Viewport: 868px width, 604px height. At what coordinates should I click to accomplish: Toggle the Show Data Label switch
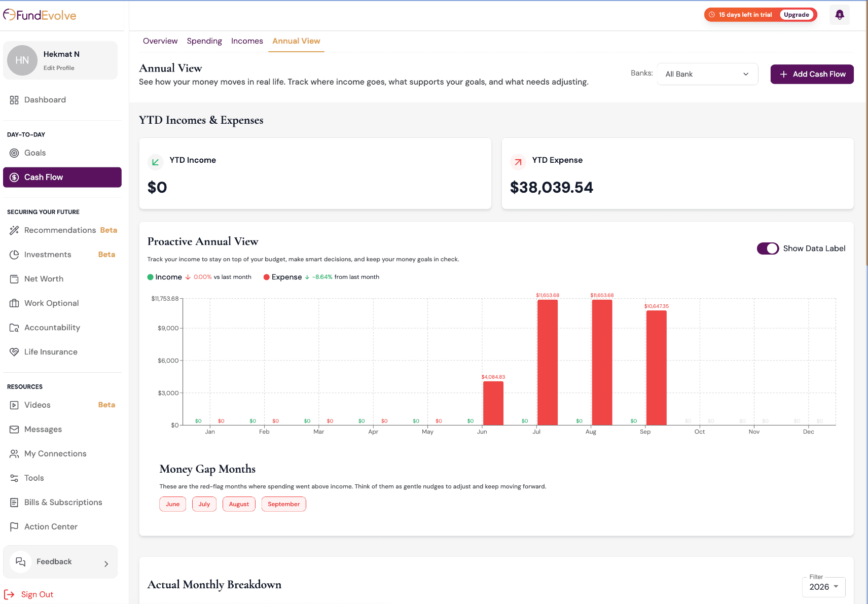768,248
